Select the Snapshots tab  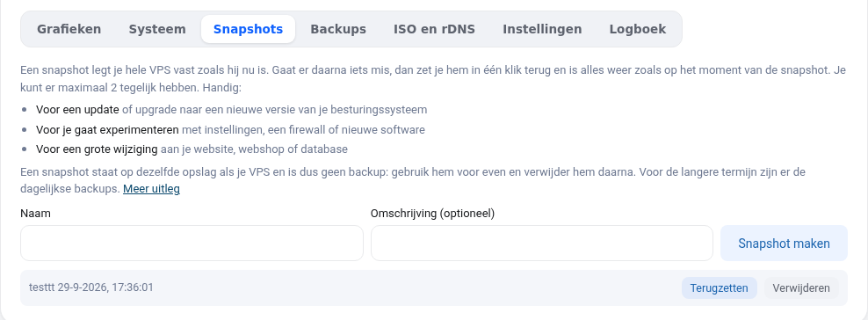pyautogui.click(x=248, y=29)
